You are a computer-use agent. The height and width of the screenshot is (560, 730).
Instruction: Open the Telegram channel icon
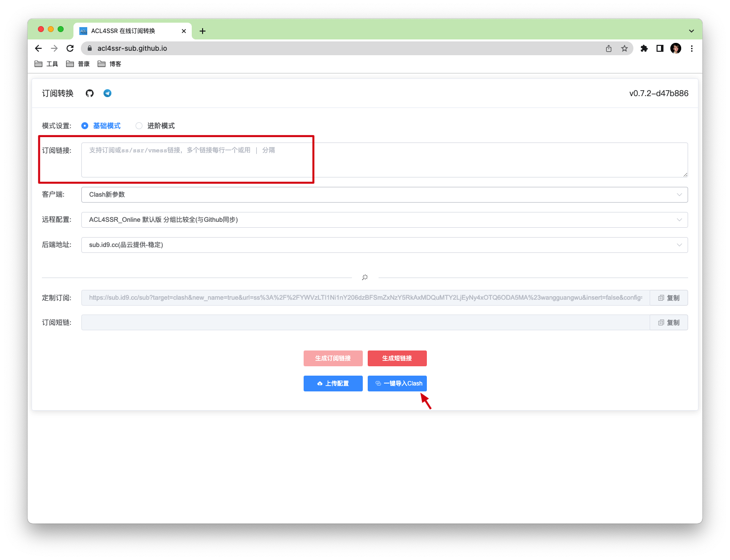click(x=107, y=93)
